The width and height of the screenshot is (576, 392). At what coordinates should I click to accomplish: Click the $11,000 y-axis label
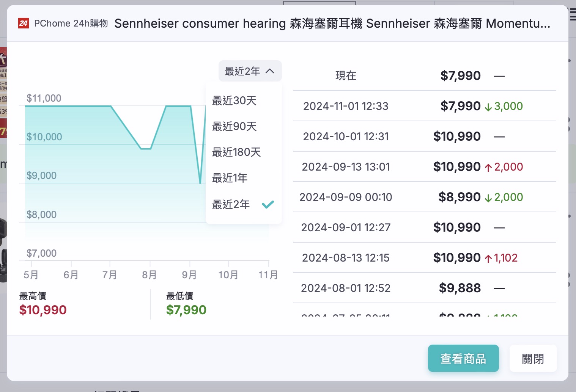pos(44,98)
